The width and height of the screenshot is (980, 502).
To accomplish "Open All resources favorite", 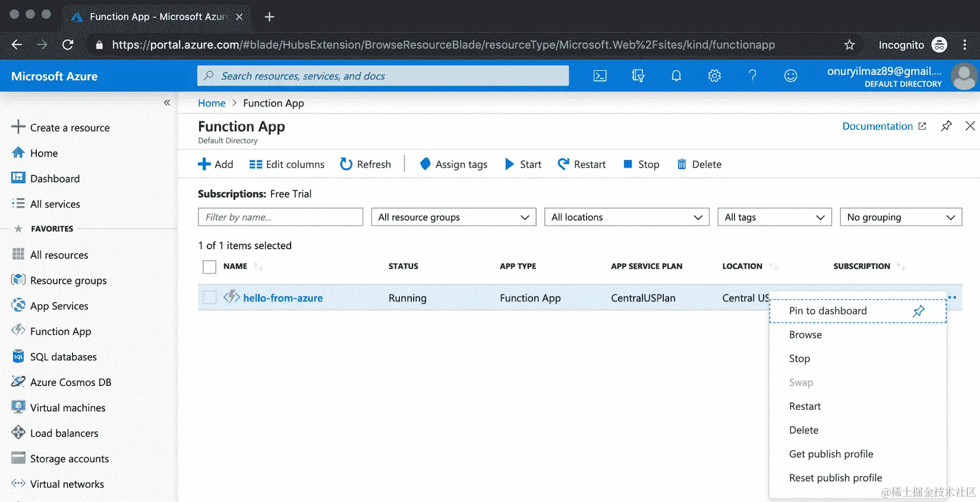I will [x=50, y=255].
